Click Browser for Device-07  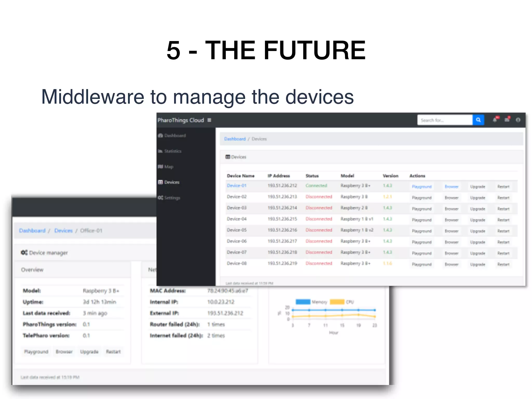(x=451, y=253)
